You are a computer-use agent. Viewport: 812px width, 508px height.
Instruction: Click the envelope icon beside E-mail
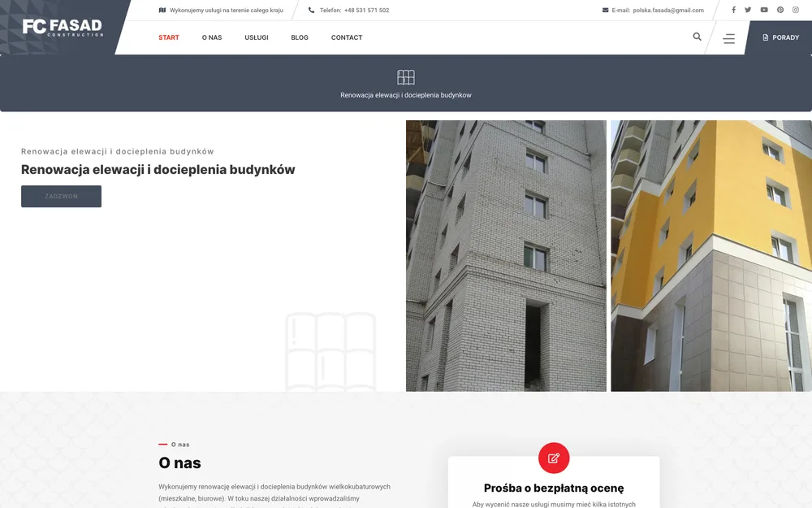point(605,10)
